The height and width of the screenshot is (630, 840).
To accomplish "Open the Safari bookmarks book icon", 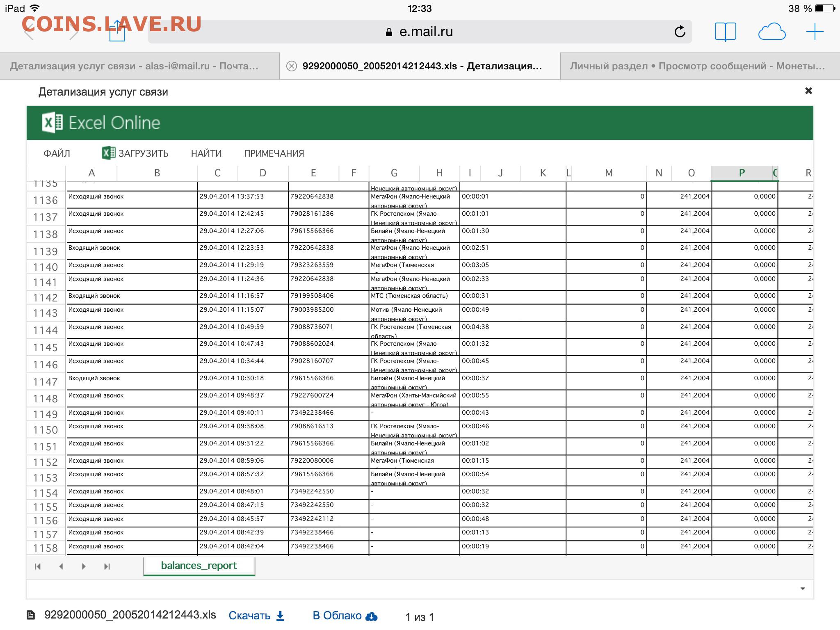I will (x=725, y=32).
